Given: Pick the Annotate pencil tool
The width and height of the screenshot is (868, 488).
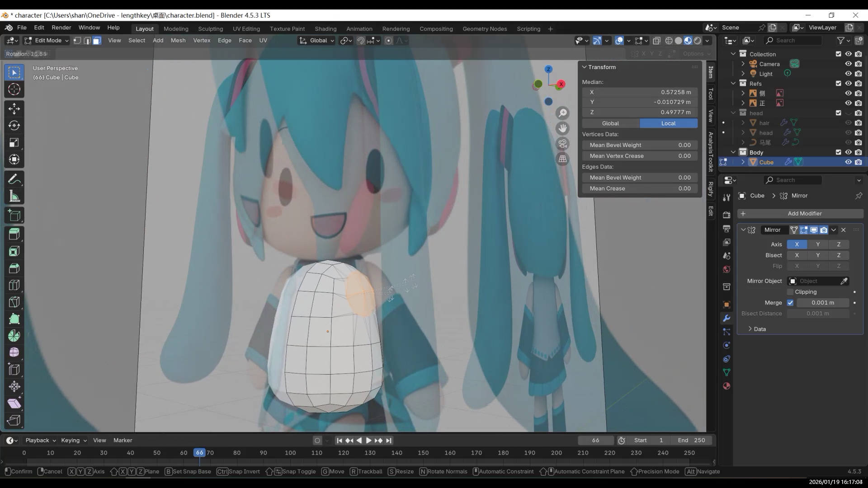Looking at the screenshot, I should [x=14, y=179].
